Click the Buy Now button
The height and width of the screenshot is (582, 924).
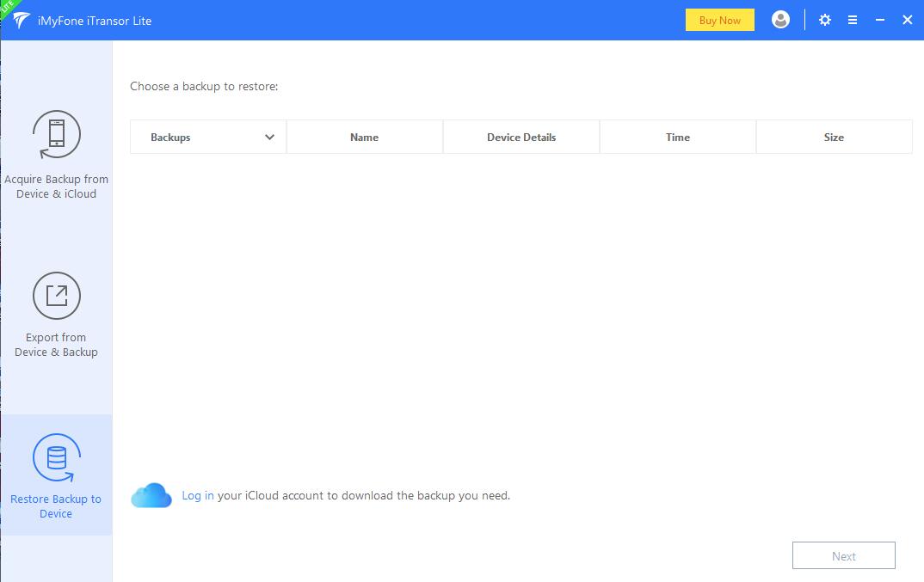pos(719,20)
